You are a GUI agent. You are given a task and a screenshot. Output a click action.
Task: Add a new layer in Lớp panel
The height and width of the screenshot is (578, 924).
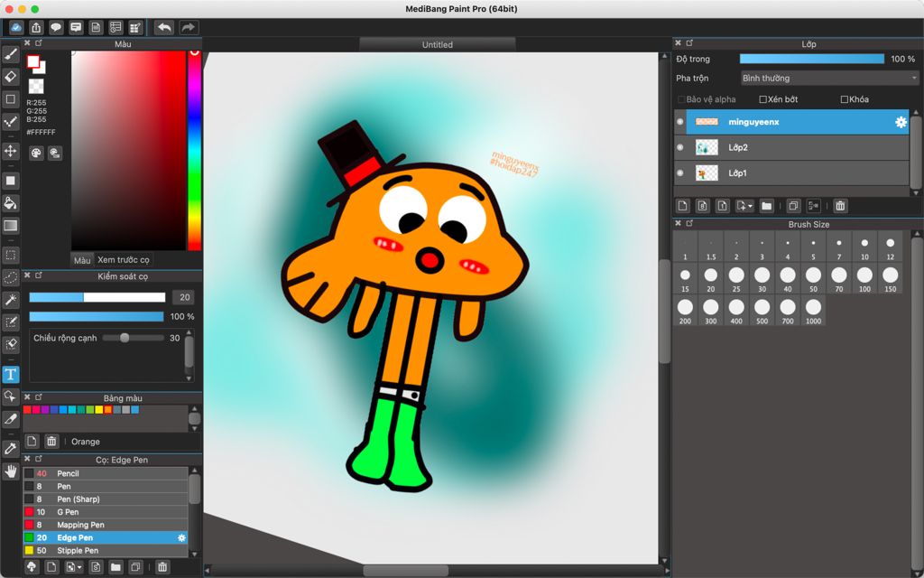(x=682, y=206)
